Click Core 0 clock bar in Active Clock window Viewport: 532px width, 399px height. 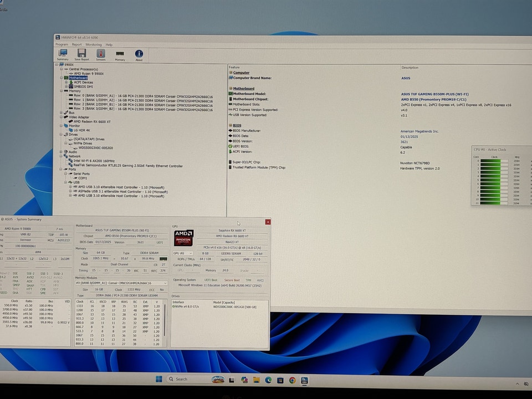pyautogui.click(x=494, y=161)
